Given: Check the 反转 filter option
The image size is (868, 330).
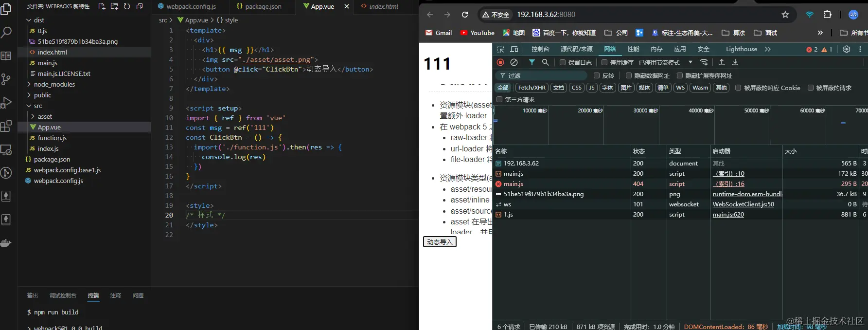Looking at the screenshot, I should [x=597, y=75].
